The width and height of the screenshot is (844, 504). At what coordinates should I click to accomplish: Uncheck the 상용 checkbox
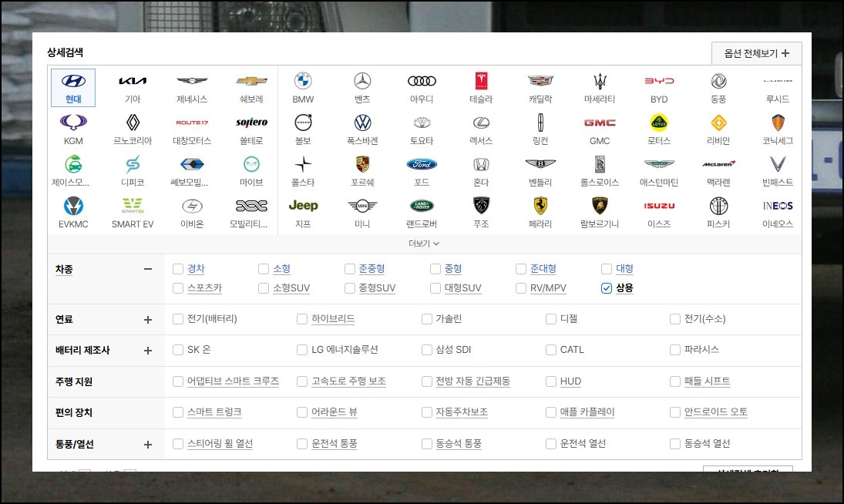coord(607,287)
